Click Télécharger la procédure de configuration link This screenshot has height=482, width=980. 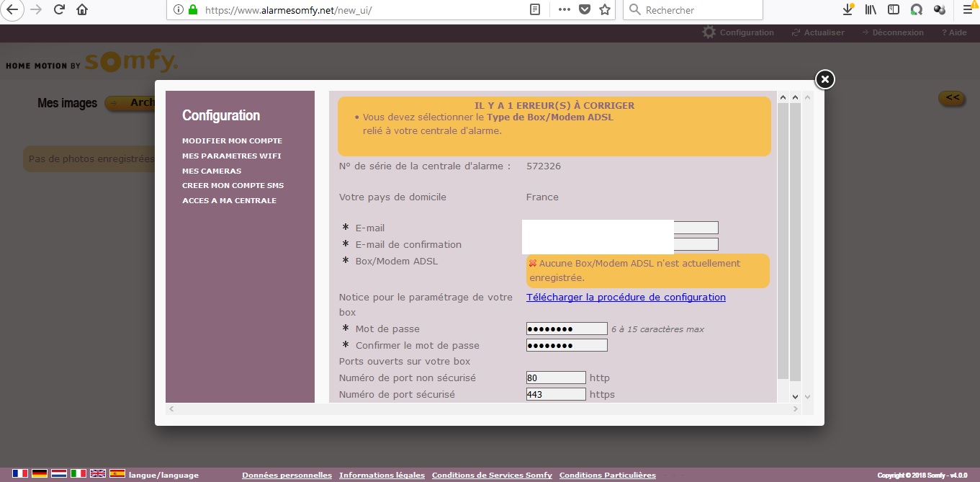pos(626,297)
